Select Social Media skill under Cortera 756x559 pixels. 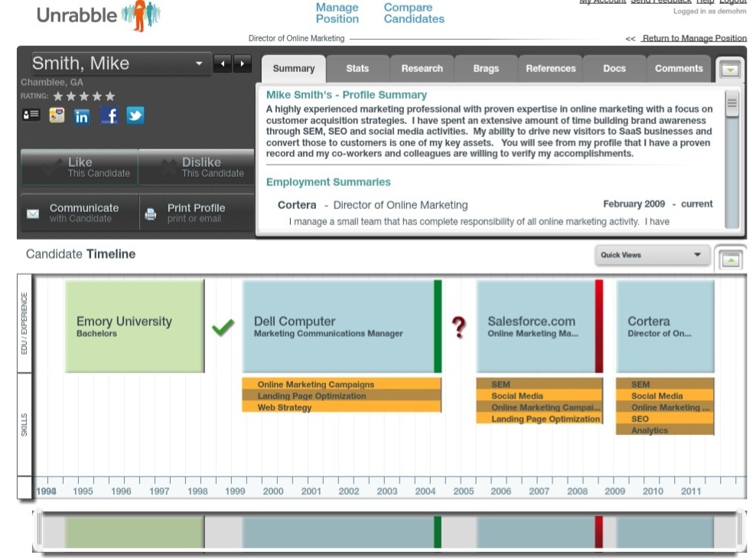pyautogui.click(x=665, y=396)
